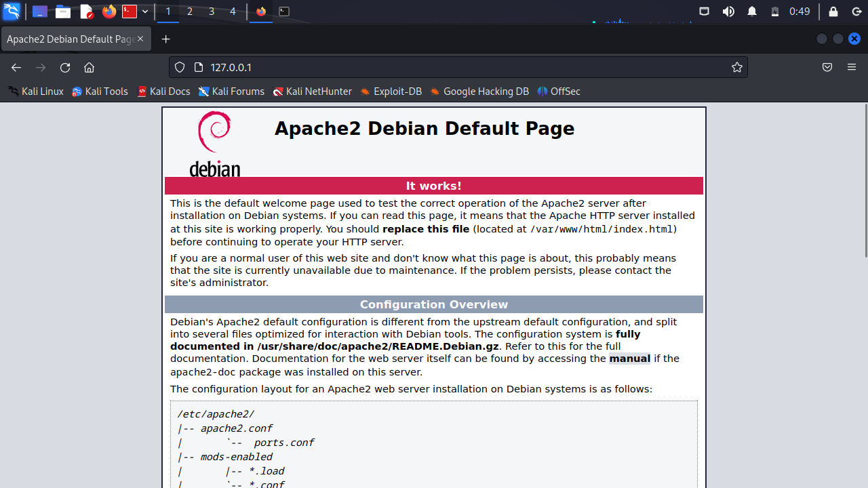Screen dimensions: 868x488
Task: Click the 0:49 panel clock
Action: click(x=800, y=12)
